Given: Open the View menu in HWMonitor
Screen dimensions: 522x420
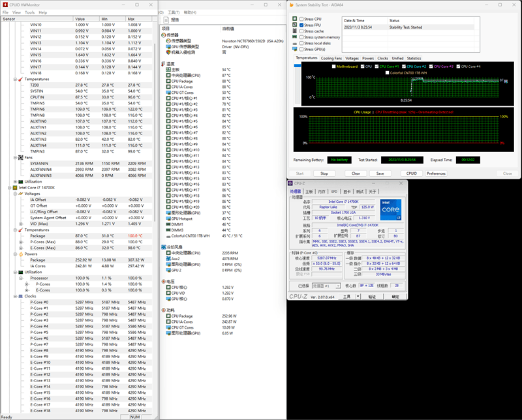Looking at the screenshot, I should tap(17, 12).
